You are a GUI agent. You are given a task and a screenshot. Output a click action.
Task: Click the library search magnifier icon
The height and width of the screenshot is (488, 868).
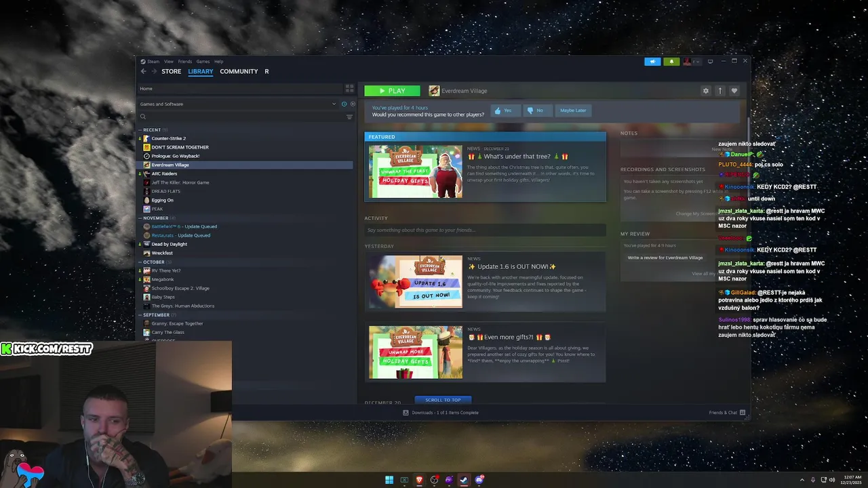pos(143,117)
